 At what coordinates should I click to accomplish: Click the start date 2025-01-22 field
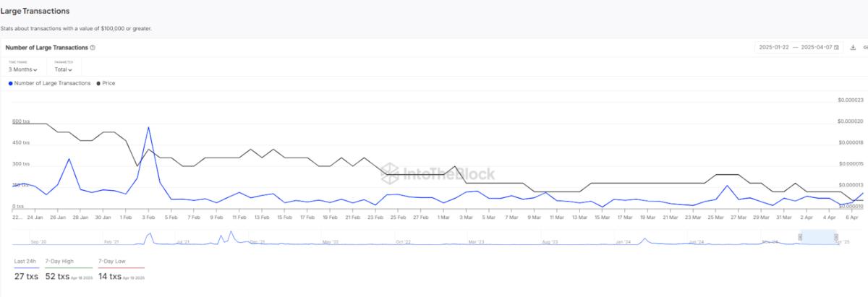pos(773,47)
